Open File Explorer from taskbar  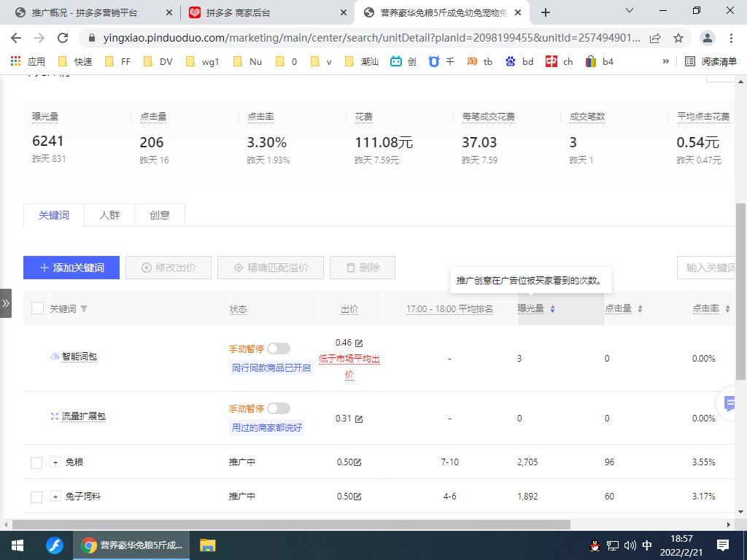[x=208, y=545]
